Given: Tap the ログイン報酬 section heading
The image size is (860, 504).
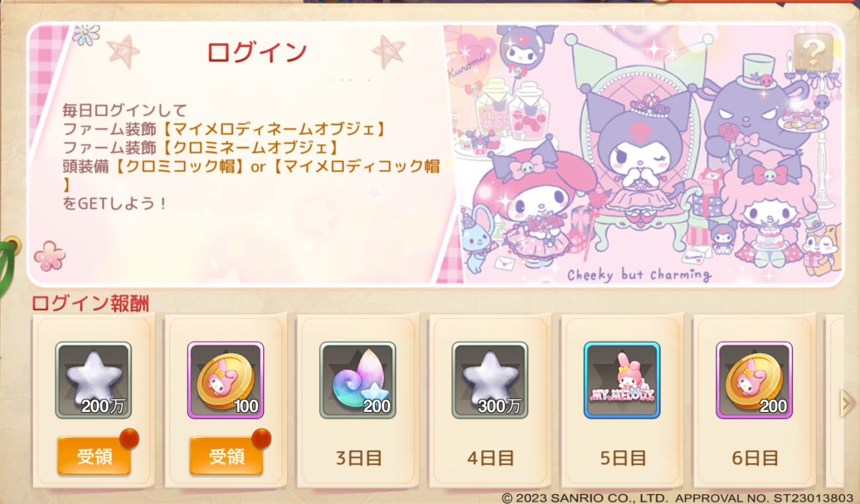Looking at the screenshot, I should (91, 303).
